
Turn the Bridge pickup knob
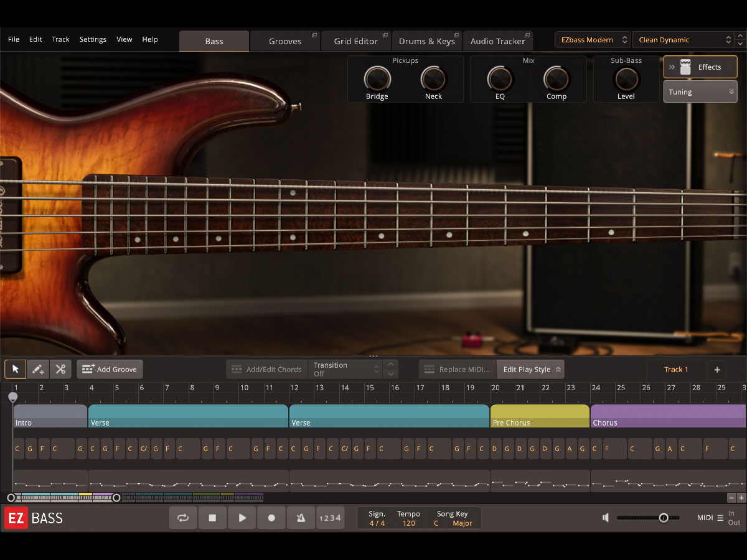[x=377, y=79]
